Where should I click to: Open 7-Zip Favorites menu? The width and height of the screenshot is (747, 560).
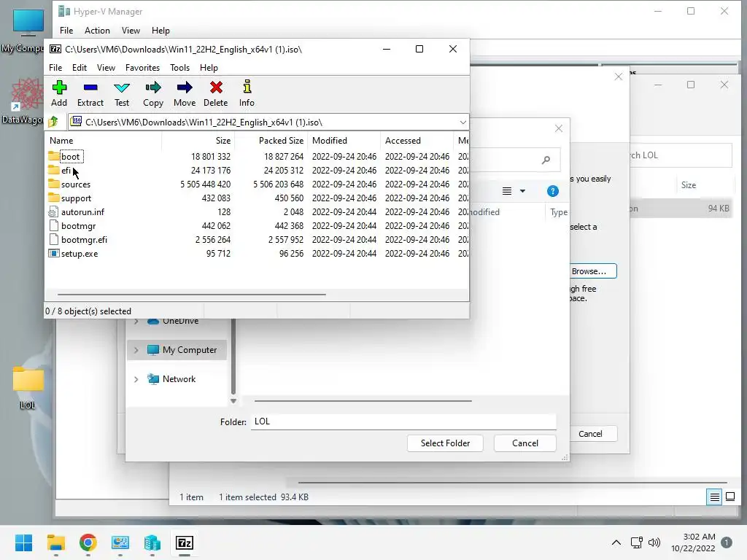(x=142, y=68)
